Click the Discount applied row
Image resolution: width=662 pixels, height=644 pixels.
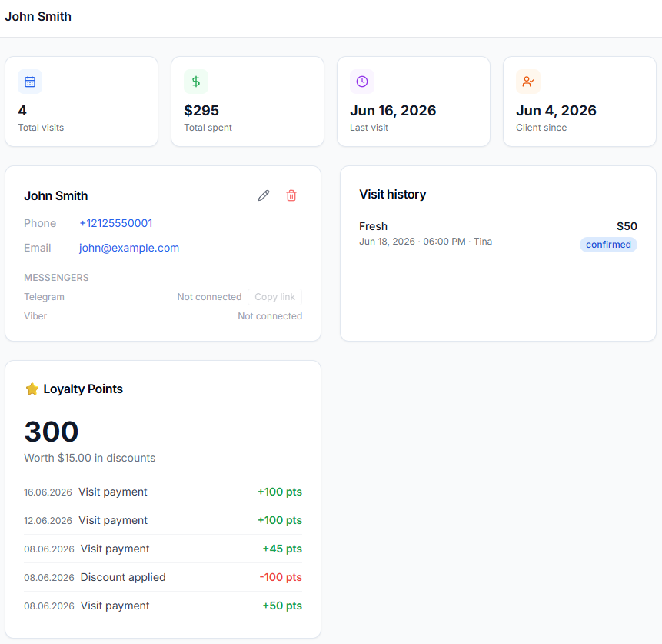click(163, 577)
